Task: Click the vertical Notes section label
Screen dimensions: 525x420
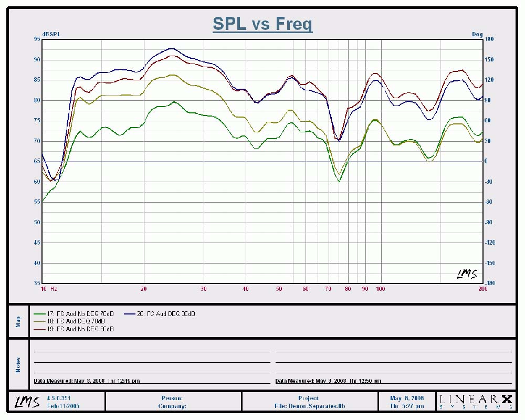Action: coord(18,365)
